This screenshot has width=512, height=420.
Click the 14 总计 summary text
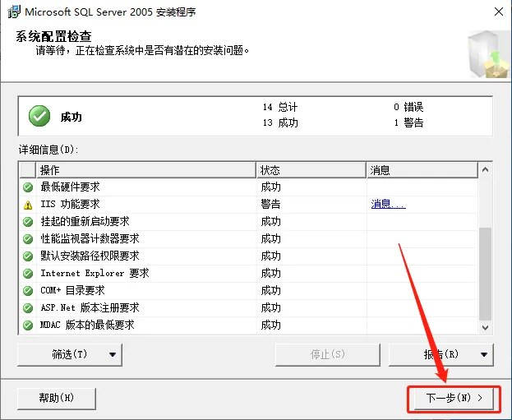[x=280, y=107]
